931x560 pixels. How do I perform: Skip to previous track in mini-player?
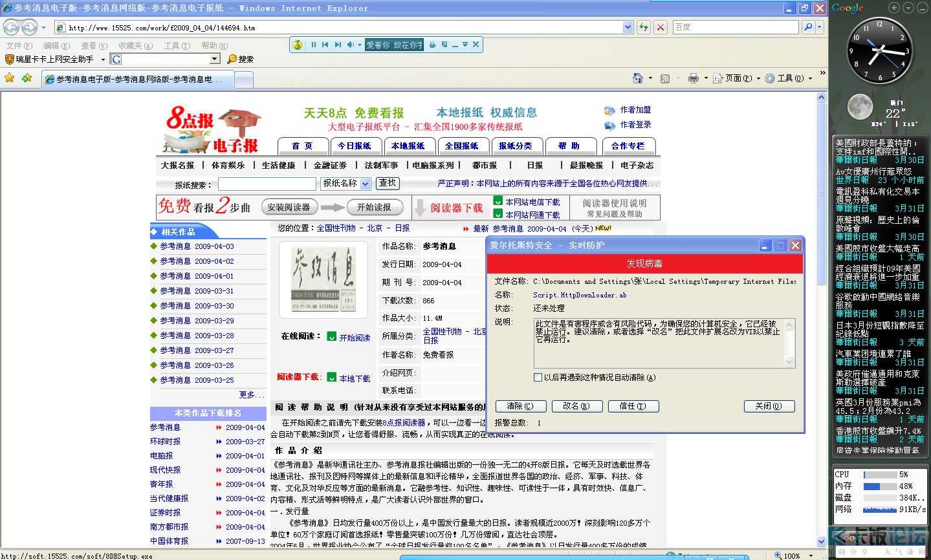[x=325, y=45]
